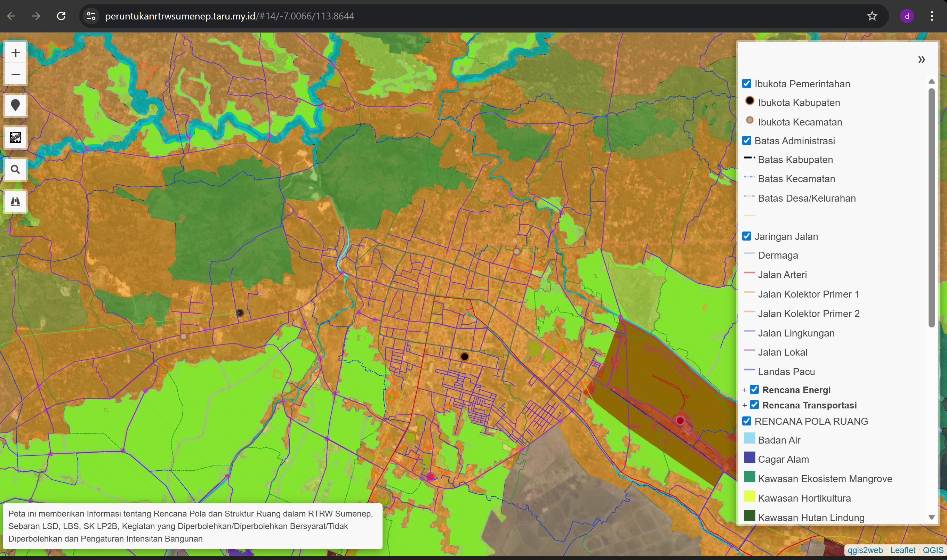Image resolution: width=947 pixels, height=560 pixels.
Task: Click the Badan Air color swatch
Action: pyautogui.click(x=749, y=438)
